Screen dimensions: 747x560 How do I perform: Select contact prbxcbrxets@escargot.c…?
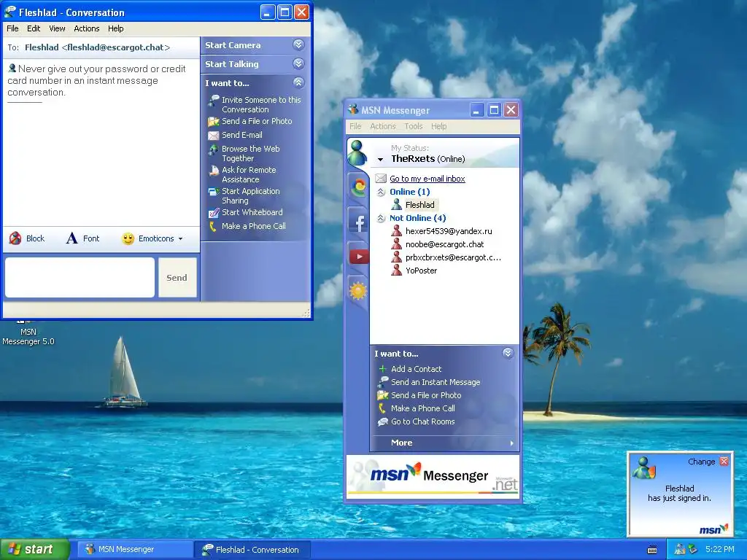coord(453,257)
